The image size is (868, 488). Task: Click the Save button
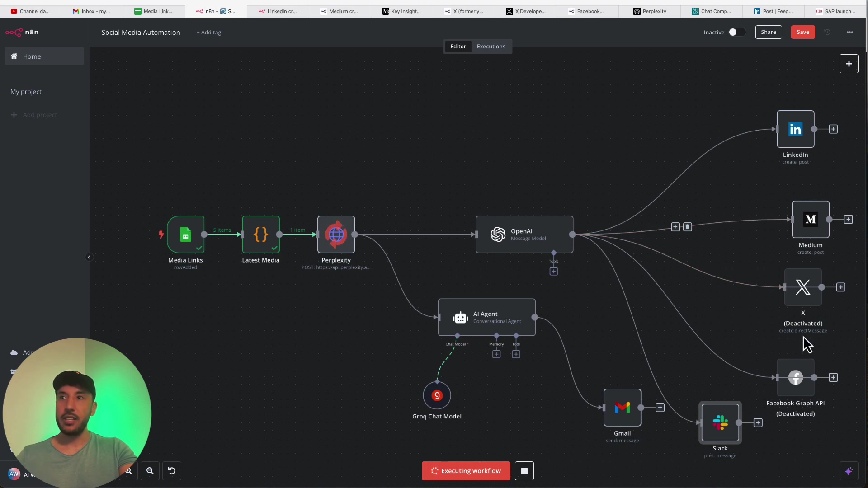point(803,32)
